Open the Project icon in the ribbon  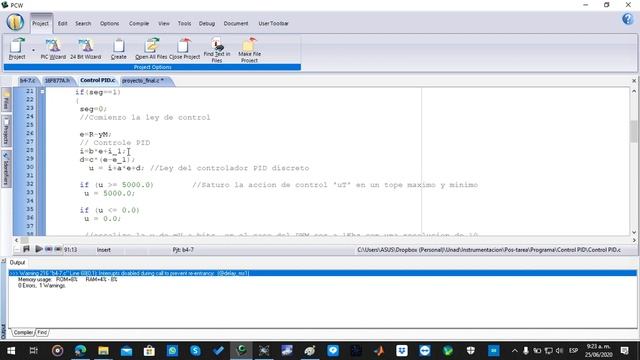17,49
